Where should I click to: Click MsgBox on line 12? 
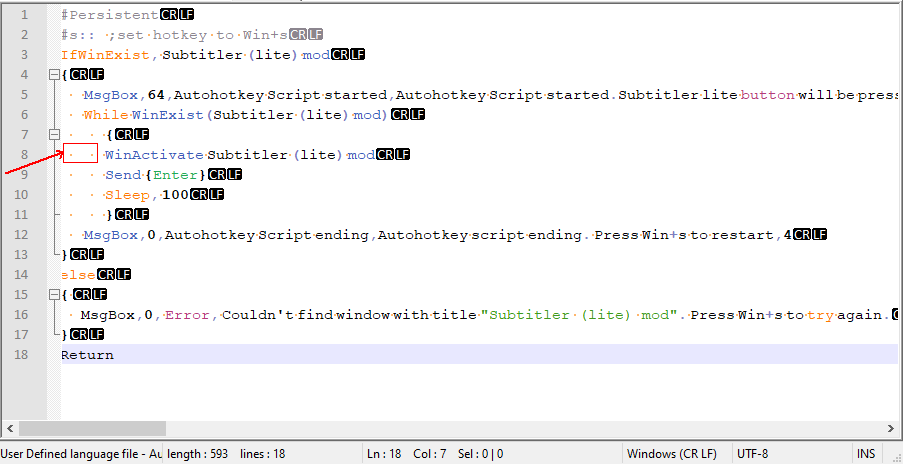point(111,234)
